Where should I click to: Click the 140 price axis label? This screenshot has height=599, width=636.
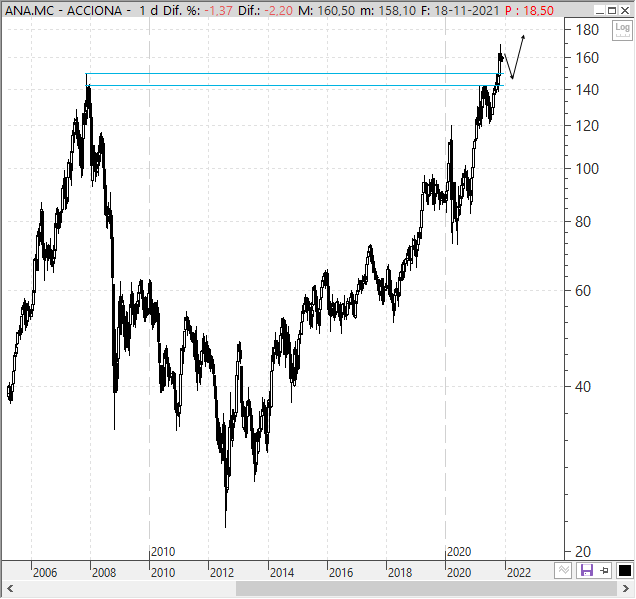pyautogui.click(x=587, y=90)
